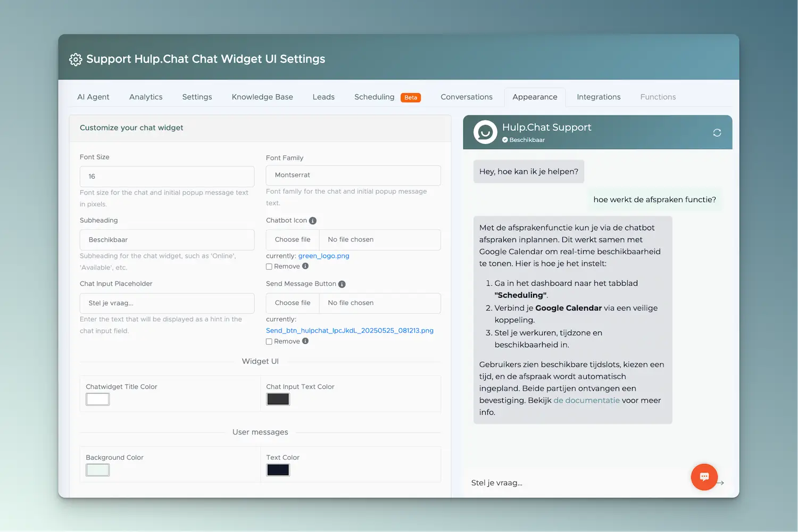Open User messages Background Color swatch
Image resolution: width=798 pixels, height=532 pixels.
98,470
